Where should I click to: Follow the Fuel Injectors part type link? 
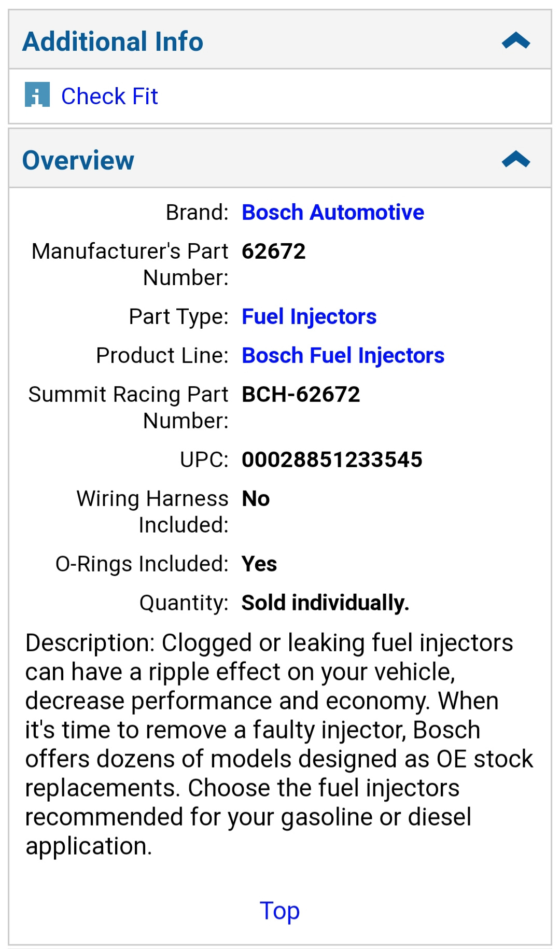(309, 316)
